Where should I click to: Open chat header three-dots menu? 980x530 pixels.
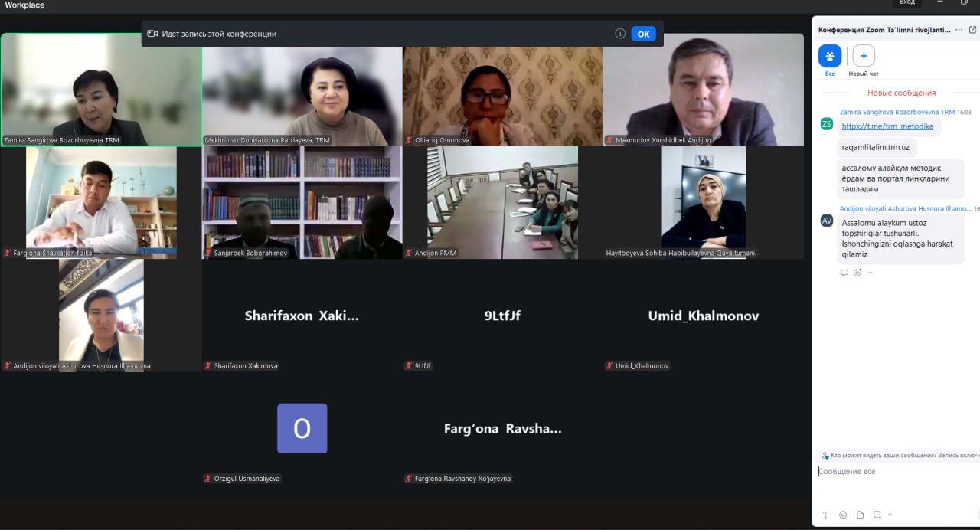click(959, 30)
